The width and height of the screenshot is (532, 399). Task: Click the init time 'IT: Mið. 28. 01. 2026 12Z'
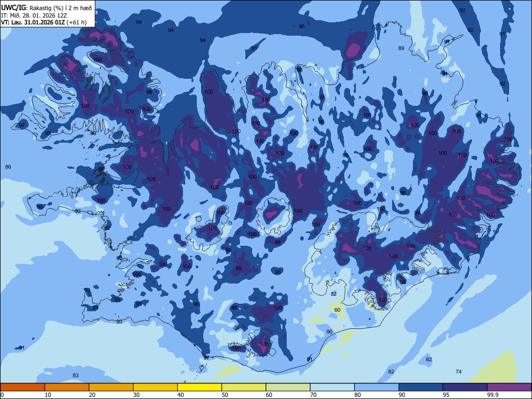[x=34, y=15]
